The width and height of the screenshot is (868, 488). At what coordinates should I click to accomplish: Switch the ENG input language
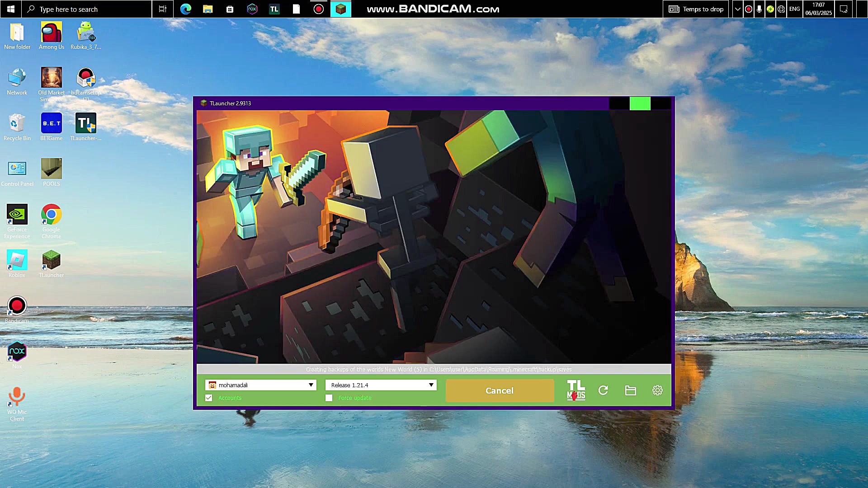tap(794, 9)
